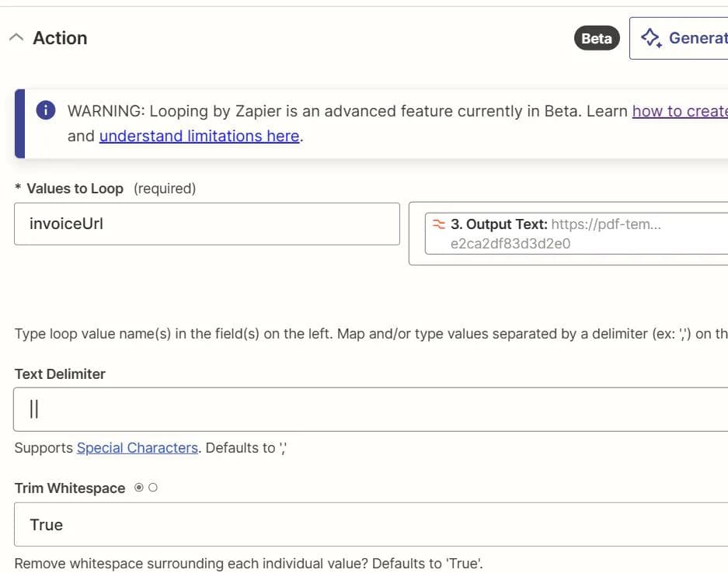Select the first Trim Whitespace radio button
This screenshot has width=728, height=573.
coord(138,486)
